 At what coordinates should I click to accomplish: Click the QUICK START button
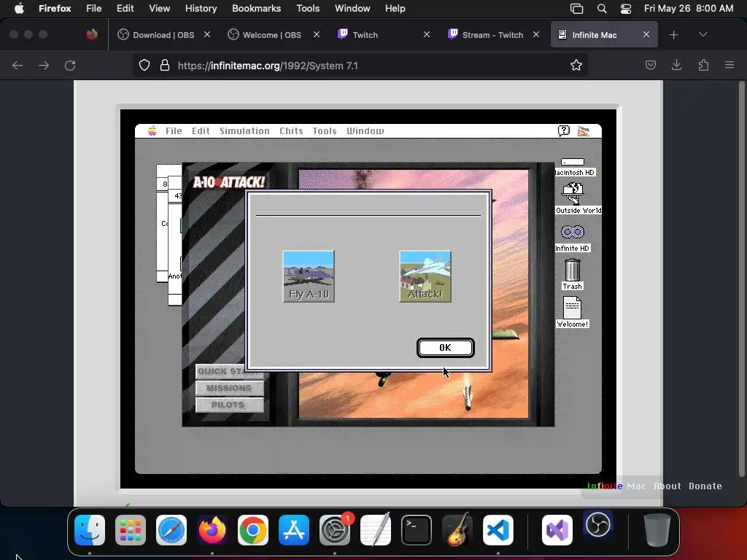[x=230, y=371]
